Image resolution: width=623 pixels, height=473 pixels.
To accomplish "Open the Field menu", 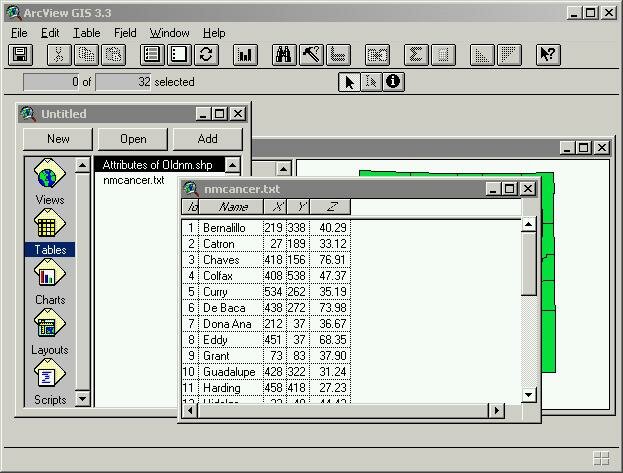I will click(125, 33).
